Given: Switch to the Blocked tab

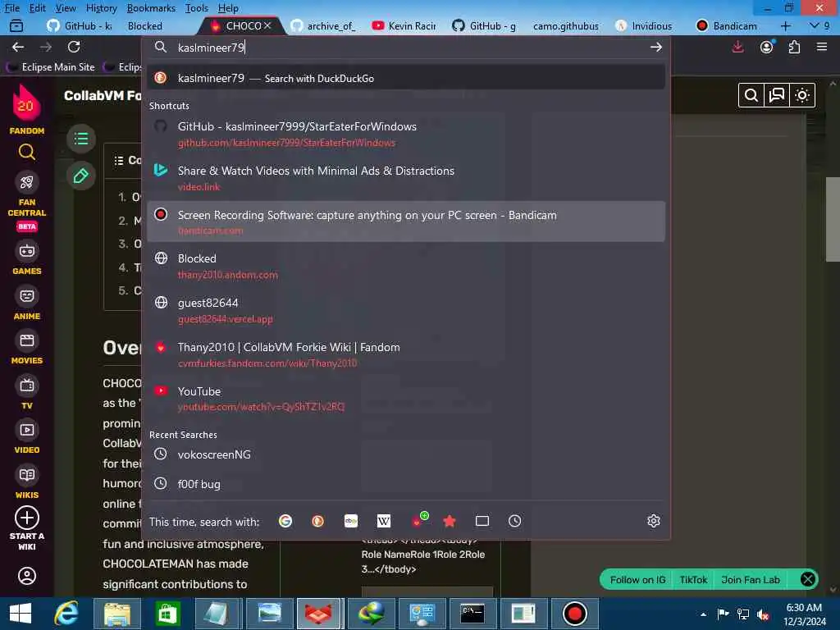Looking at the screenshot, I should pyautogui.click(x=144, y=25).
